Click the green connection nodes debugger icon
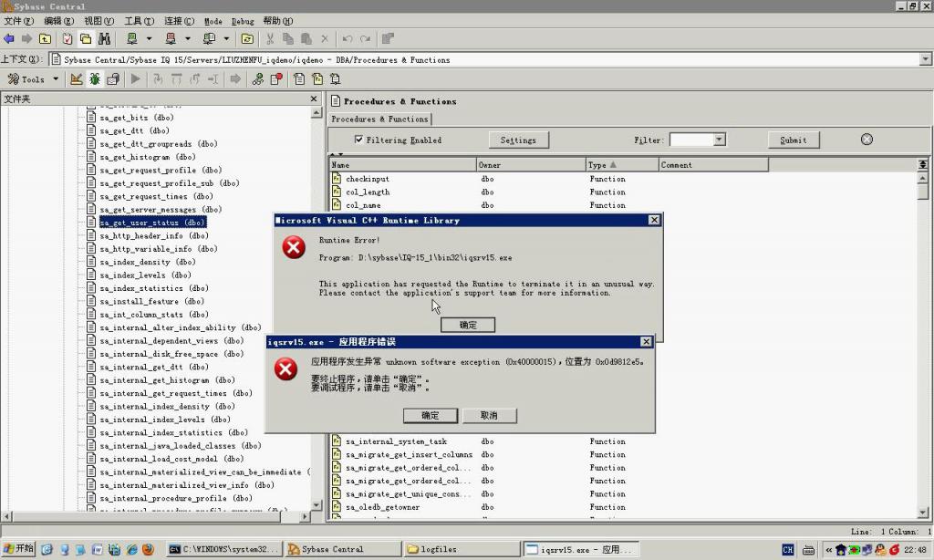 tap(258, 78)
